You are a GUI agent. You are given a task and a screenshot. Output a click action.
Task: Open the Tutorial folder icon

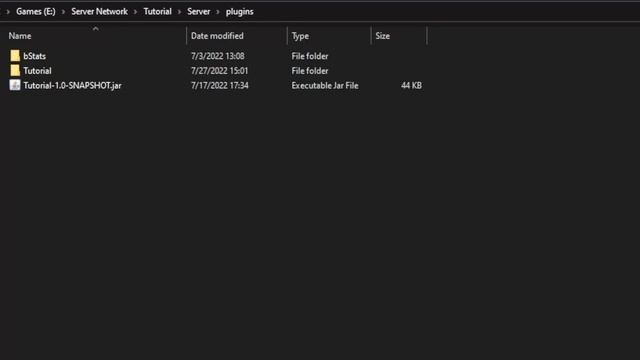[15, 71]
